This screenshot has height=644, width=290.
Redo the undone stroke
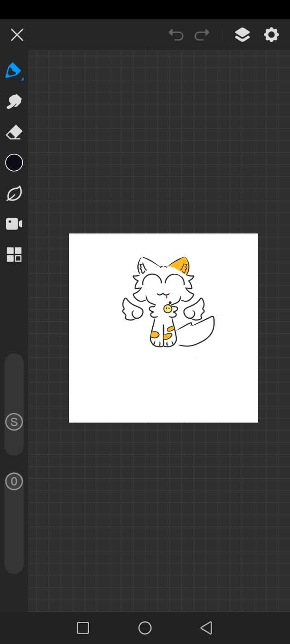(x=202, y=35)
